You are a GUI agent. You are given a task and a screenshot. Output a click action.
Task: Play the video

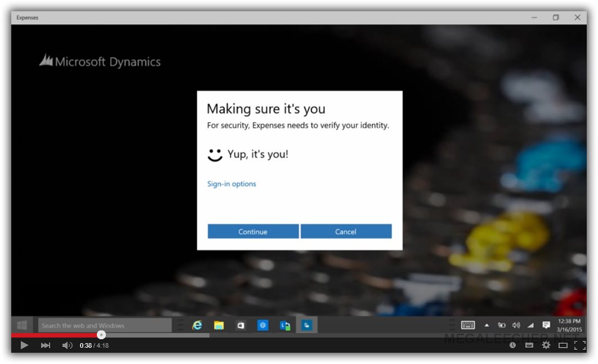pyautogui.click(x=24, y=345)
